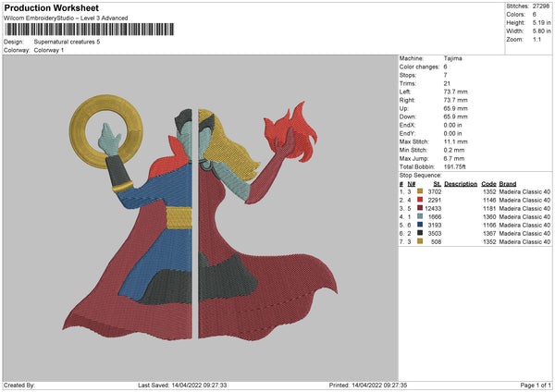Click the Stitches count 27298
The width and height of the screenshot is (555, 392).
click(x=540, y=6)
